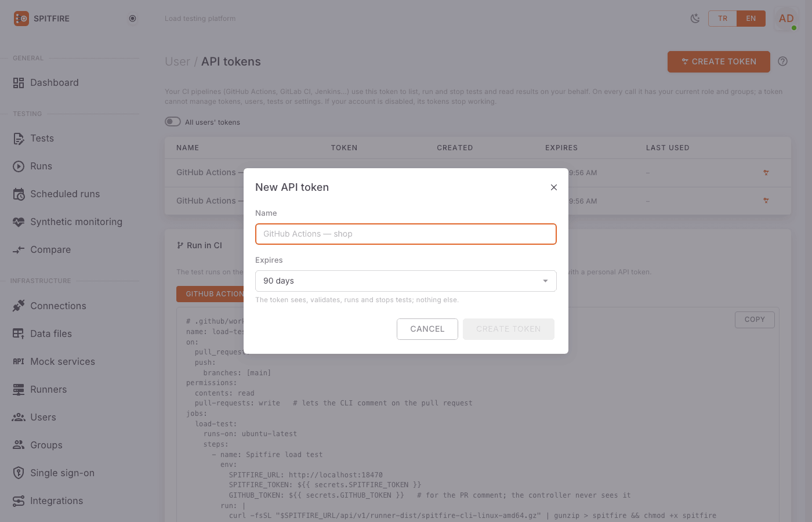The image size is (812, 522).
Task: Close the New API token dialog
Action: pos(554,187)
